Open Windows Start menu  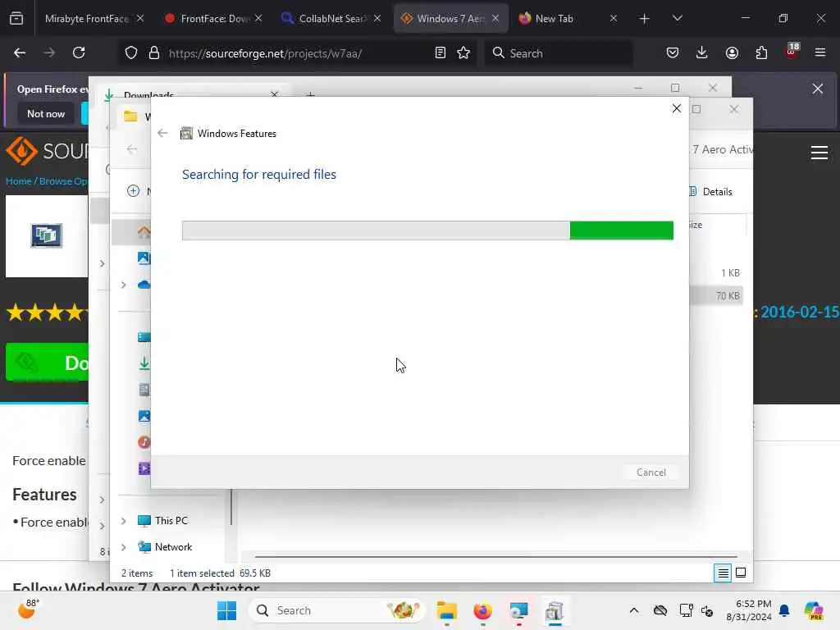226,610
